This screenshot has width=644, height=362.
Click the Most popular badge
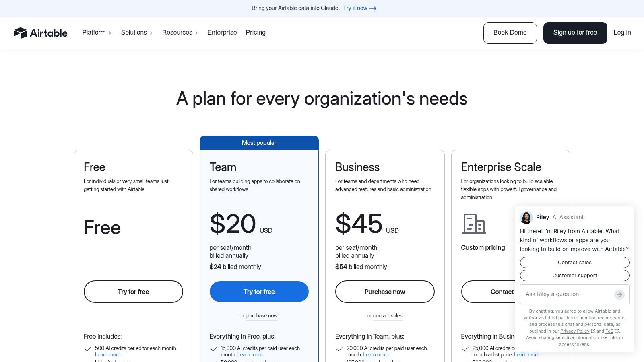coord(259,143)
